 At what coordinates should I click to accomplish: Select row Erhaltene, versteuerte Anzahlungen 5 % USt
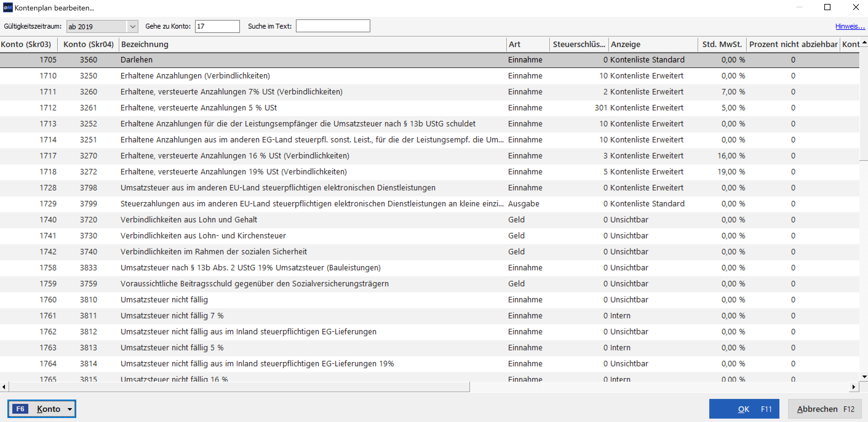pyautogui.click(x=429, y=108)
